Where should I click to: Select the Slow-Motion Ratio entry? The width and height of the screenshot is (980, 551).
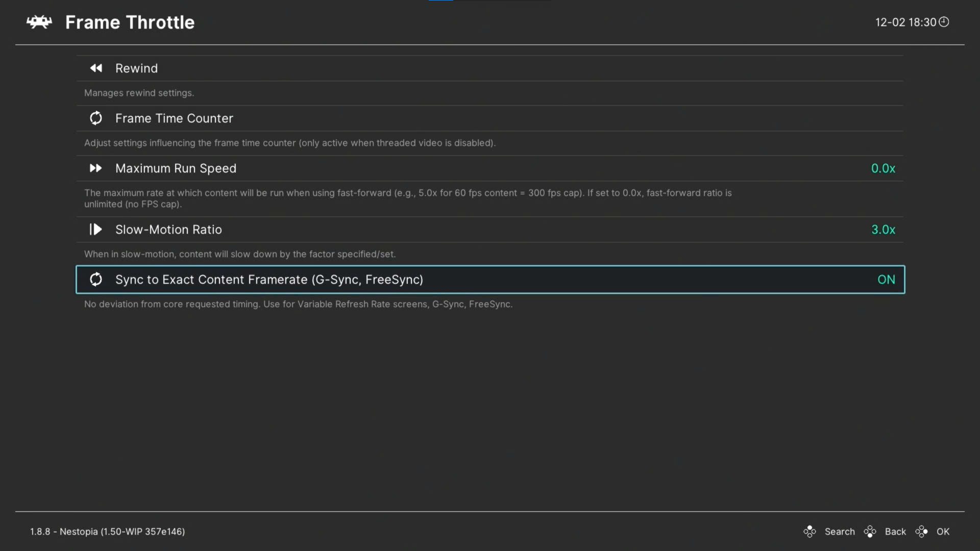(168, 230)
